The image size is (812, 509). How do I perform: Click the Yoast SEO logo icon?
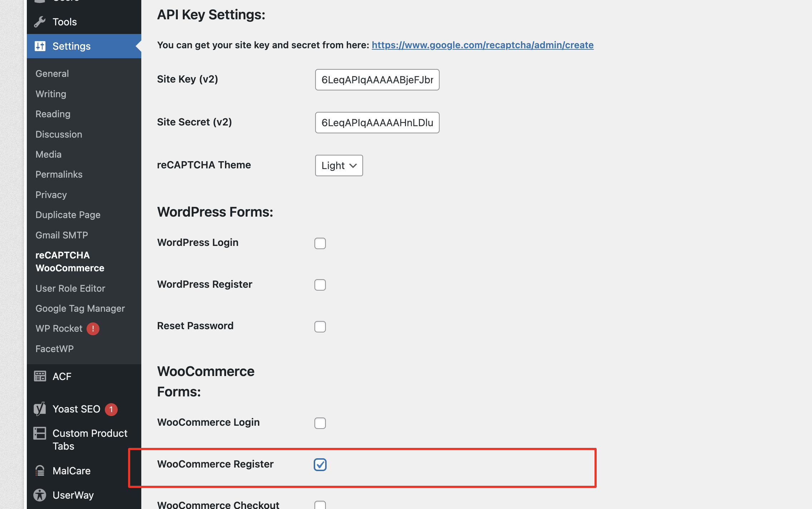coord(40,409)
